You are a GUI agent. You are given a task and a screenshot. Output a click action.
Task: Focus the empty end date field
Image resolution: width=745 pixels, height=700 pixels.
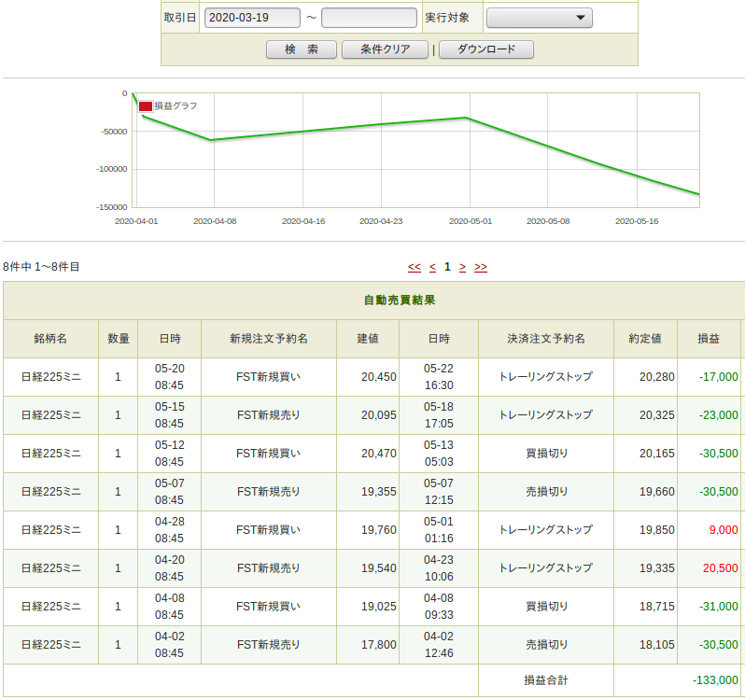[369, 18]
